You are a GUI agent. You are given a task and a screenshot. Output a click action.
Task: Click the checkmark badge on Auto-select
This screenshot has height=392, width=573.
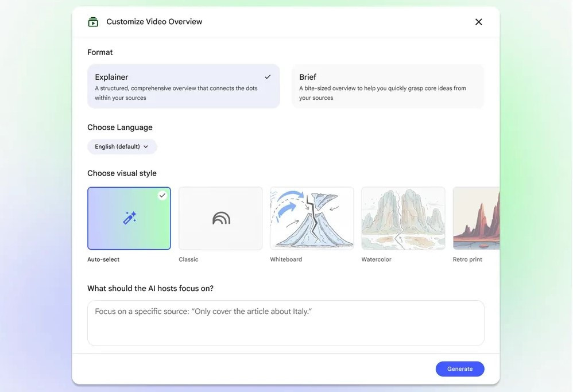tap(162, 195)
